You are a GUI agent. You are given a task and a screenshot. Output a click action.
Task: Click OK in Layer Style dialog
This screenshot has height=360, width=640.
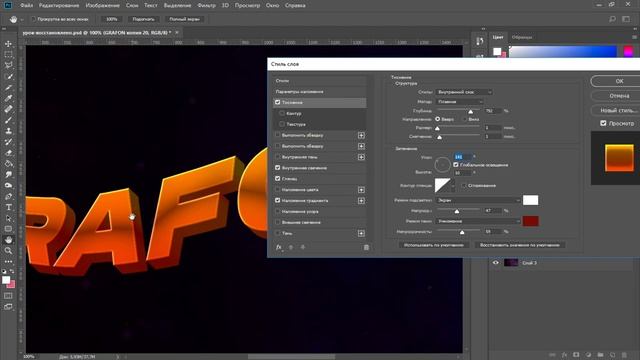pos(619,81)
